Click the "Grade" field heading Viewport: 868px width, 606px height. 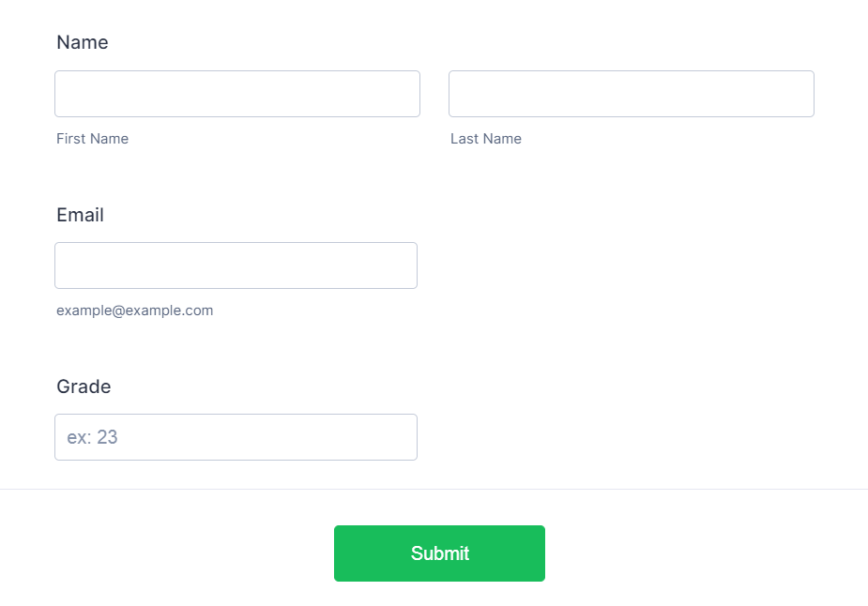click(x=84, y=386)
